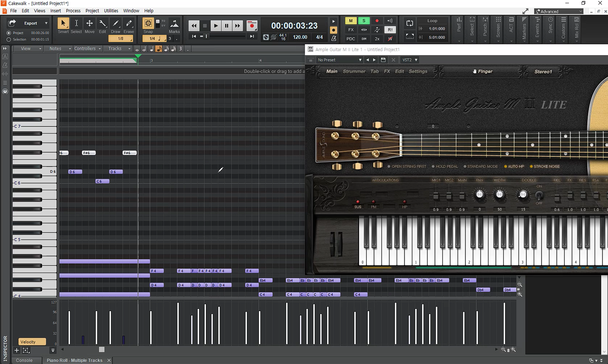Click Stereo1 output button
The image size is (608, 364).
[x=543, y=71]
